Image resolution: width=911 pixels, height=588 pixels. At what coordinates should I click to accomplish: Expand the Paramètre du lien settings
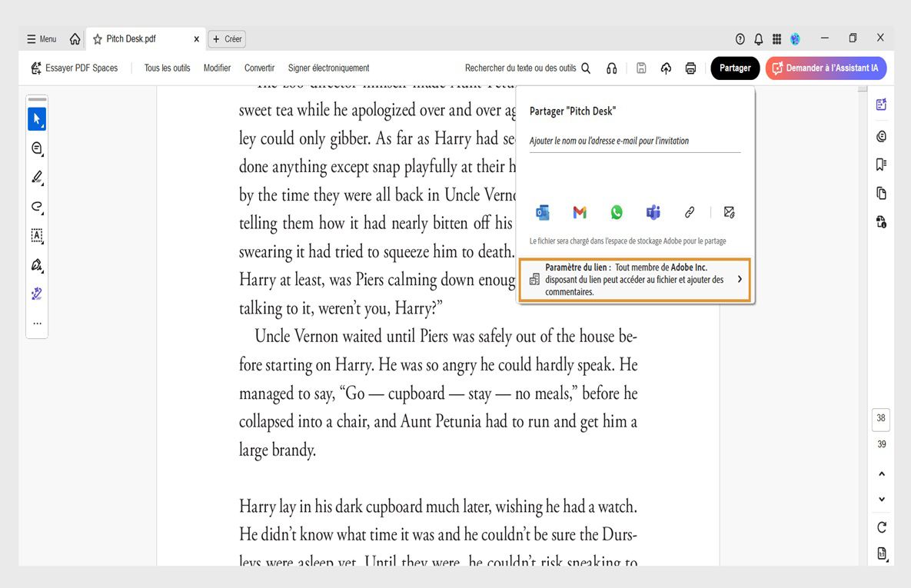[x=739, y=279]
